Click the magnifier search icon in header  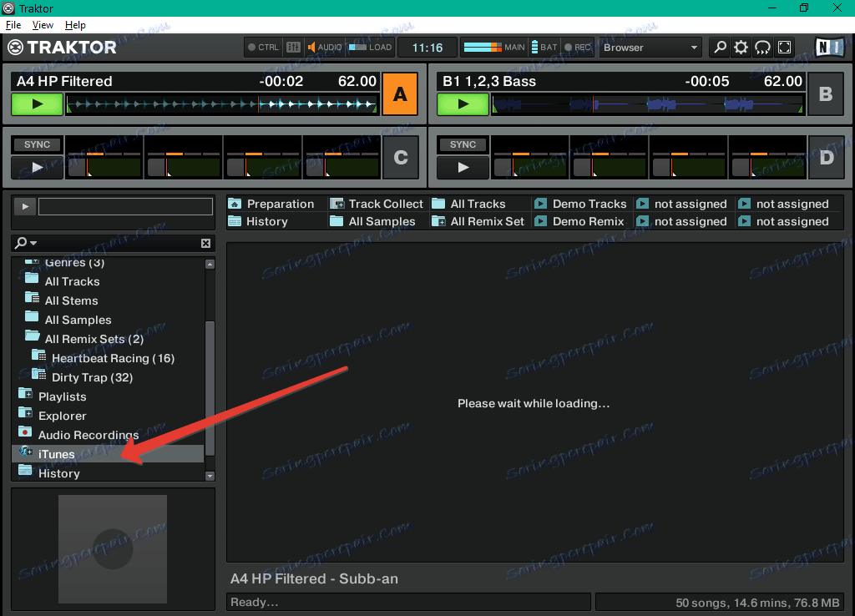[x=720, y=48]
